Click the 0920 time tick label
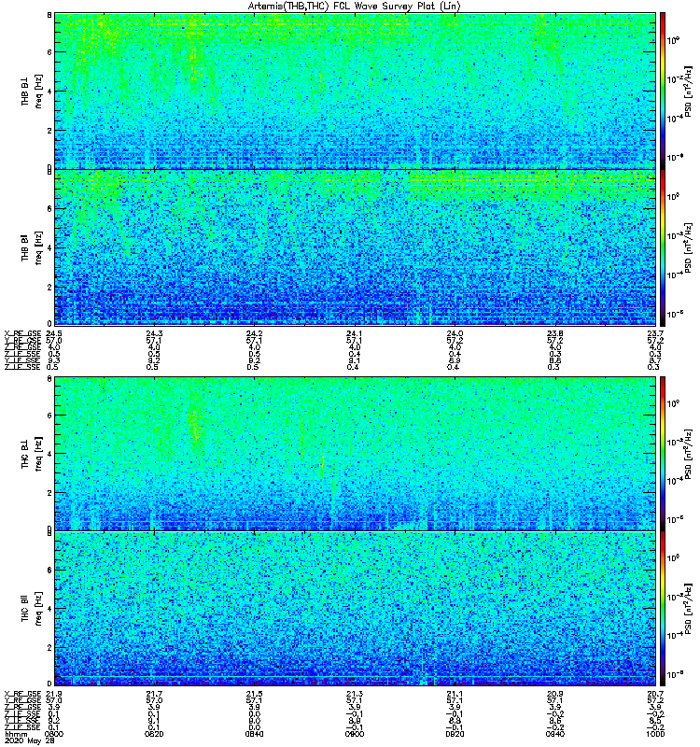 [455, 734]
